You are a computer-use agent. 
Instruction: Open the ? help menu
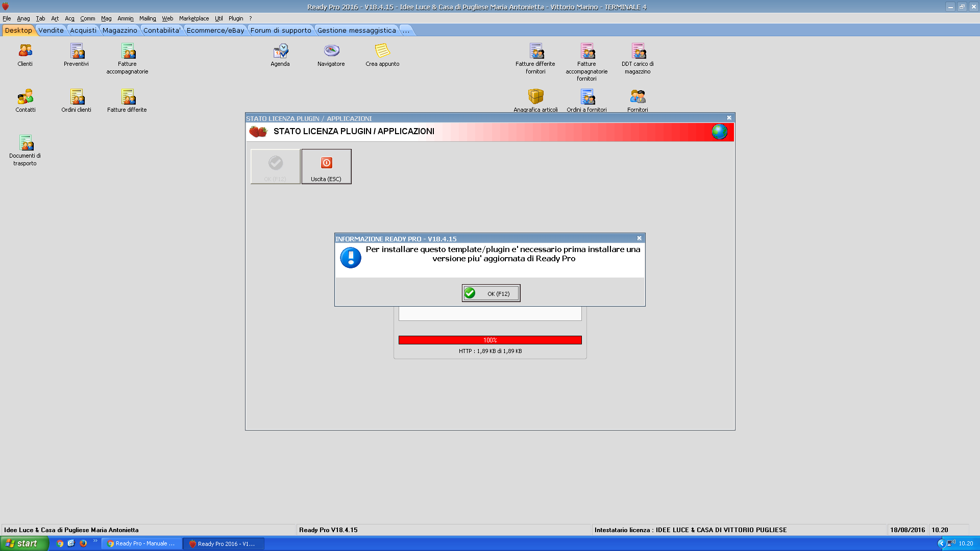[251, 18]
